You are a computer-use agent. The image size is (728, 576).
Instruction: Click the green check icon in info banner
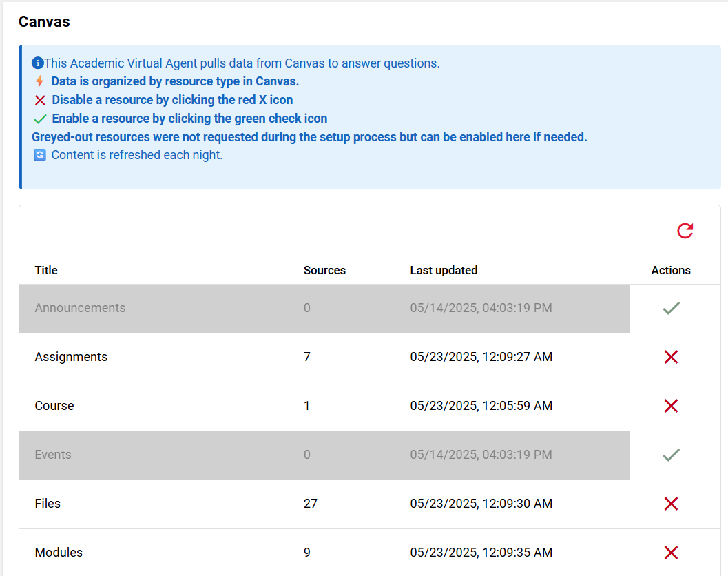pos(40,119)
